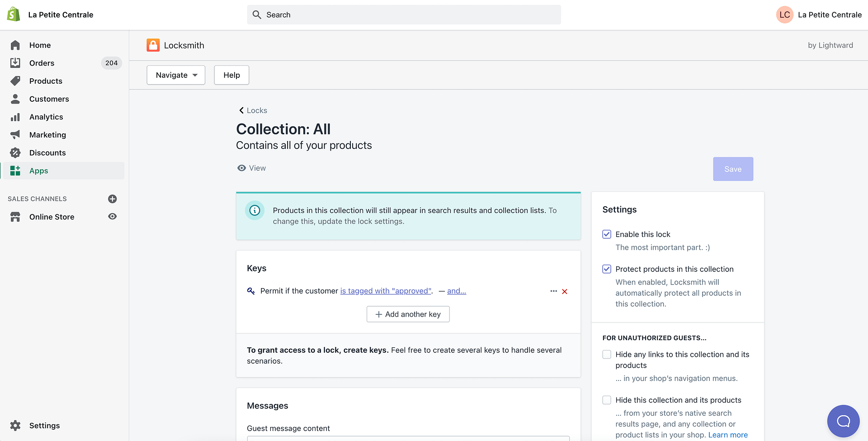Click the LC account avatar

click(x=785, y=14)
